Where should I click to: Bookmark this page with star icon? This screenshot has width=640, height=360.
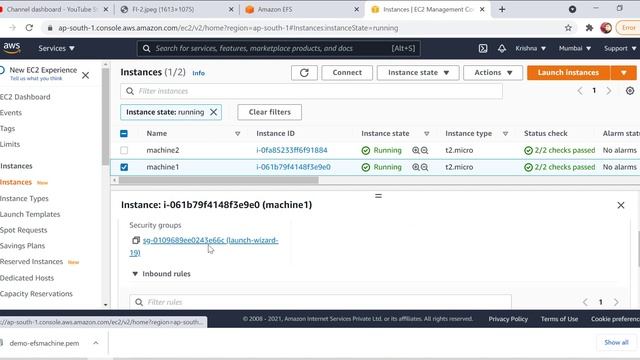(x=568, y=28)
